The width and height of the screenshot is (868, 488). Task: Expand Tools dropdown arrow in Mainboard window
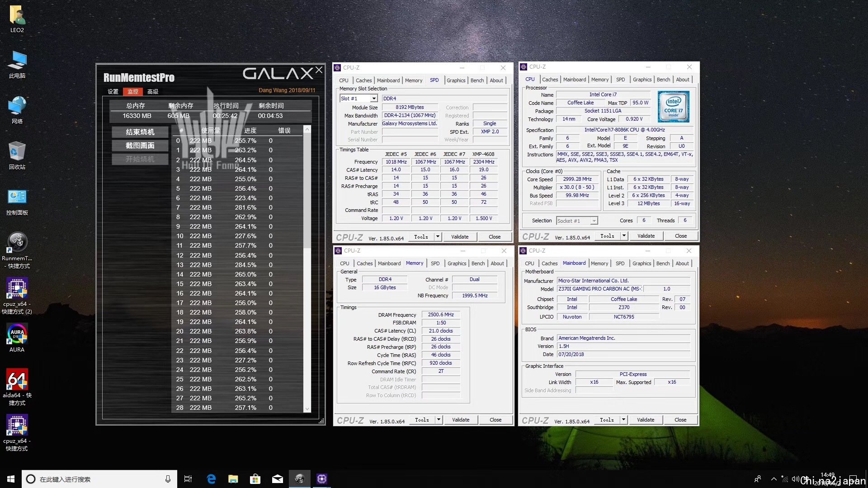[x=623, y=420]
